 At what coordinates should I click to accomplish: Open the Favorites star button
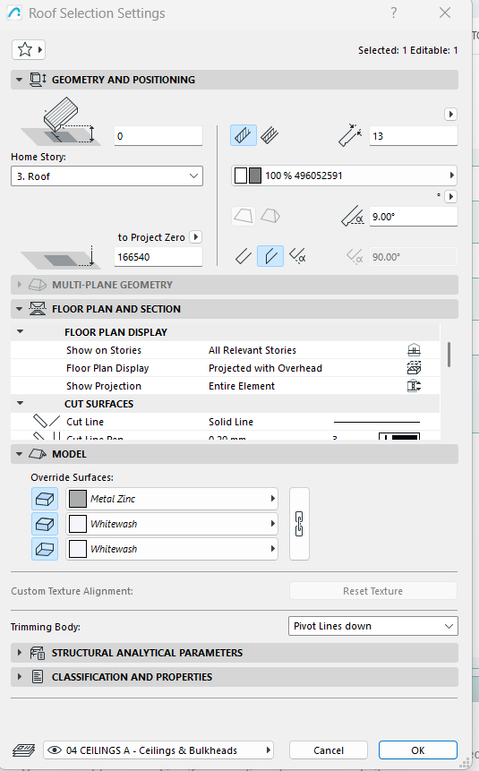point(29,50)
